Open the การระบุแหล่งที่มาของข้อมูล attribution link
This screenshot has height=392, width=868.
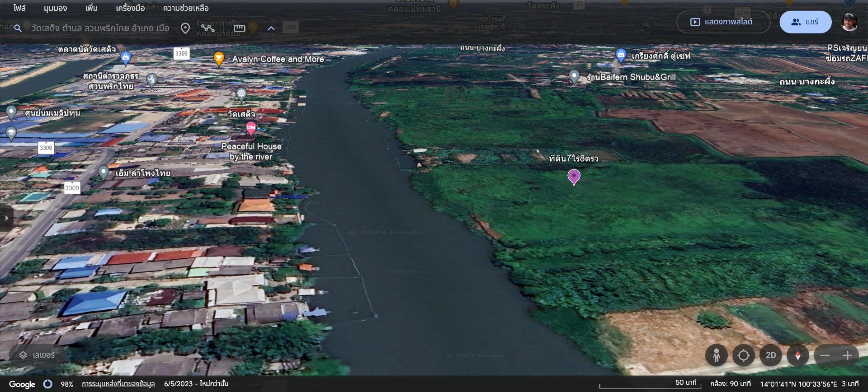[118, 384]
